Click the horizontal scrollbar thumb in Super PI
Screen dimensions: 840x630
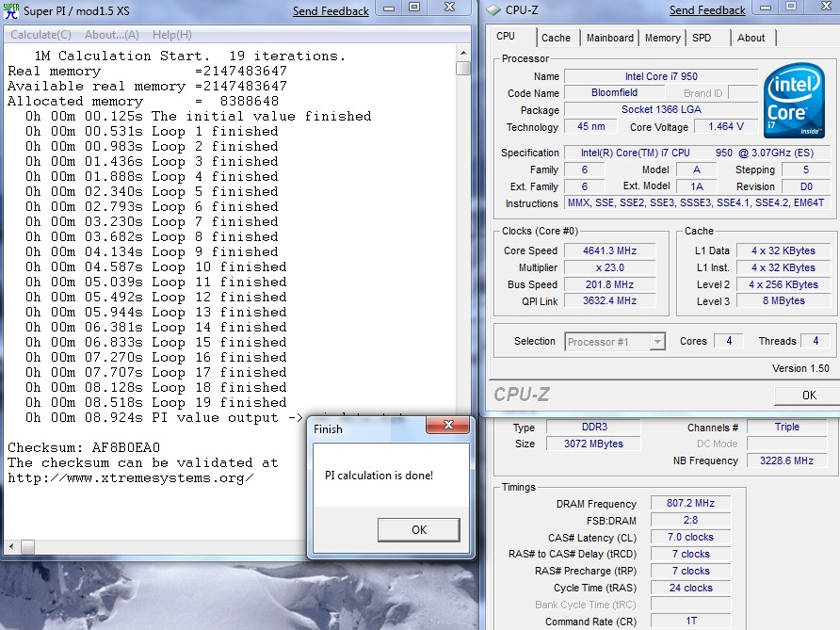27,546
